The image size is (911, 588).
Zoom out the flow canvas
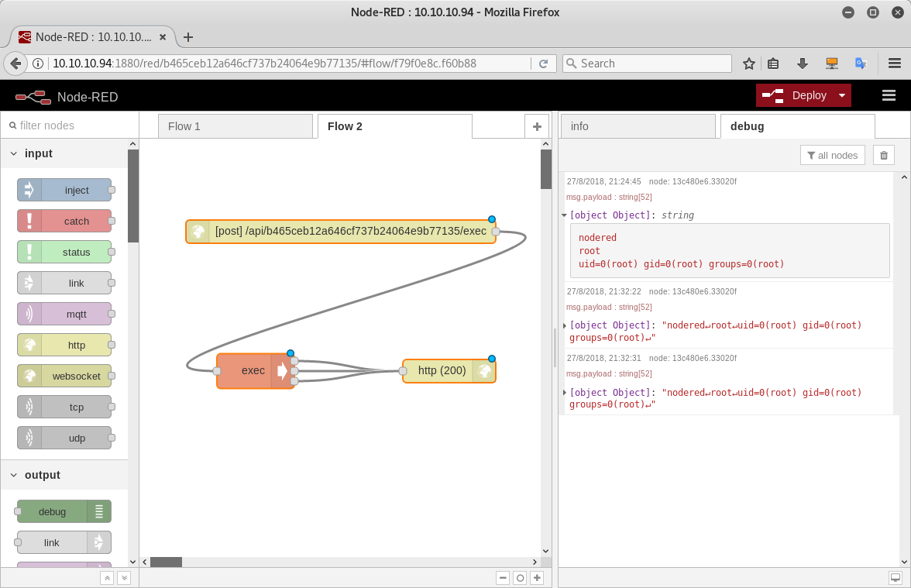click(504, 578)
